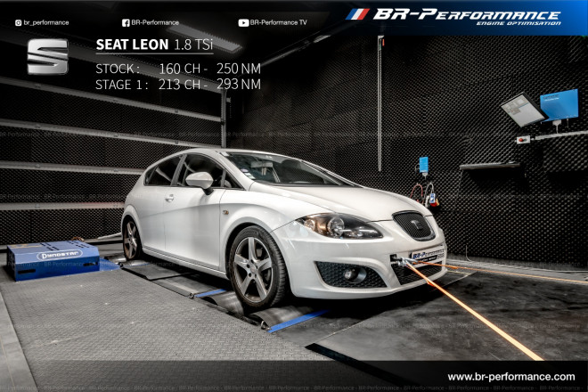
Task: Click the SEAT logo badge at left
Action: pyautogui.click(x=46, y=57)
